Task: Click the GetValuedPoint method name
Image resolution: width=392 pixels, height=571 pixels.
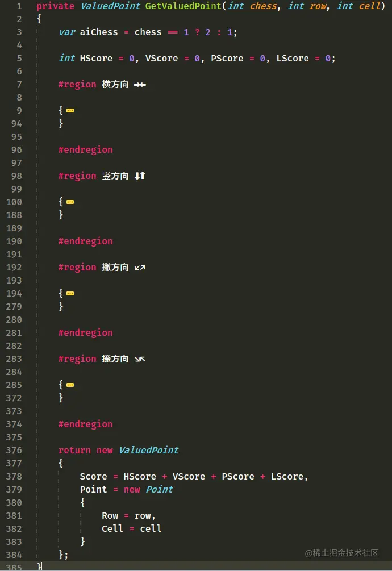Action: (183, 6)
